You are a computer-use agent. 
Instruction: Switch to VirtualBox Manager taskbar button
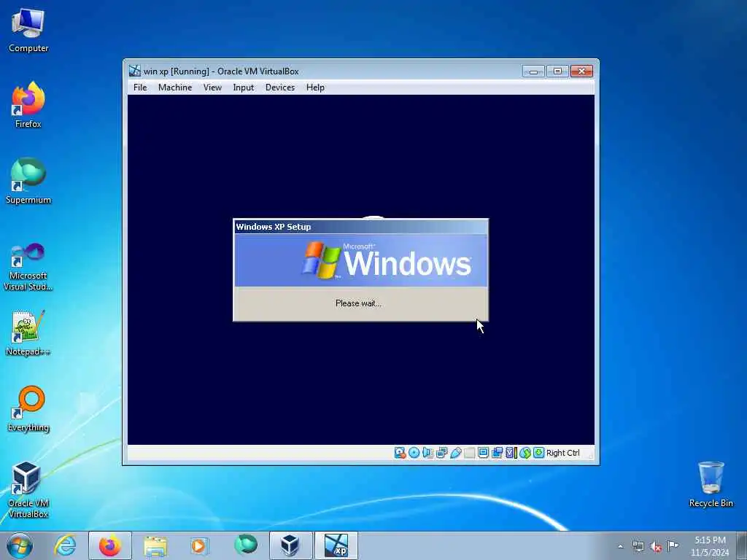point(290,545)
